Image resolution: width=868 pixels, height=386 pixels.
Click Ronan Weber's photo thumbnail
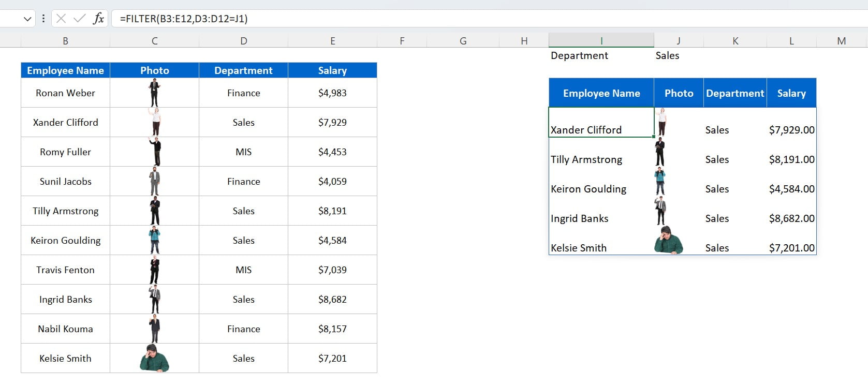point(154,93)
